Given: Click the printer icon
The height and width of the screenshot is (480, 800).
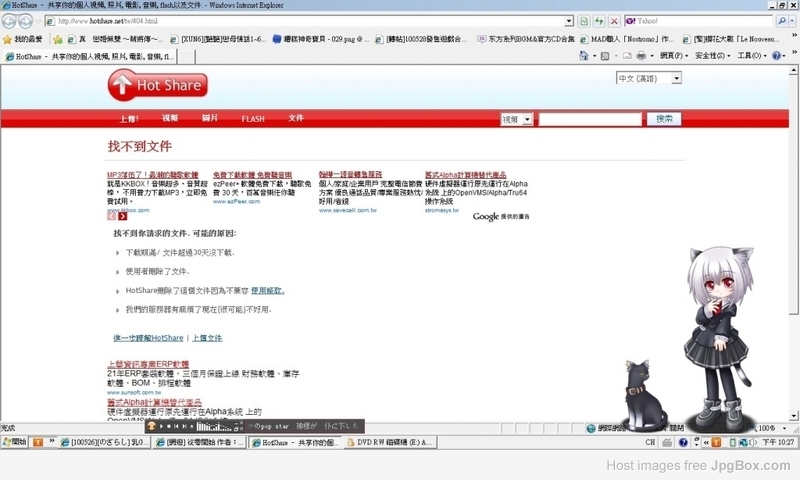Looking at the screenshot, I should pyautogui.click(x=641, y=56).
